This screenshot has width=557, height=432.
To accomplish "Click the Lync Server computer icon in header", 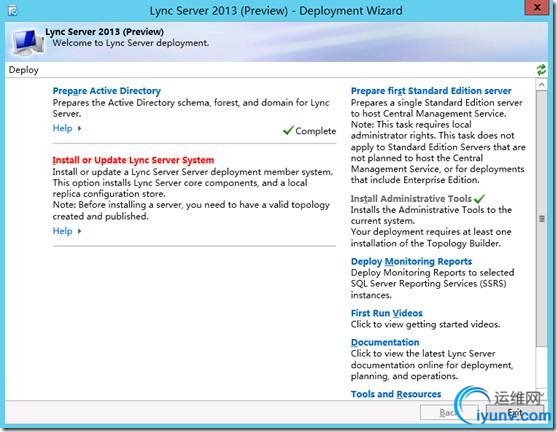I will click(x=27, y=42).
